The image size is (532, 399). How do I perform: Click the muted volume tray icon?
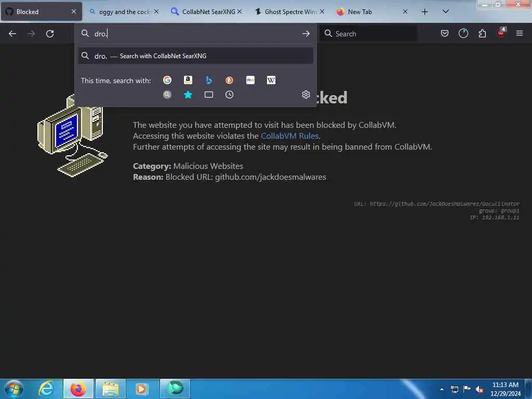click(480, 389)
